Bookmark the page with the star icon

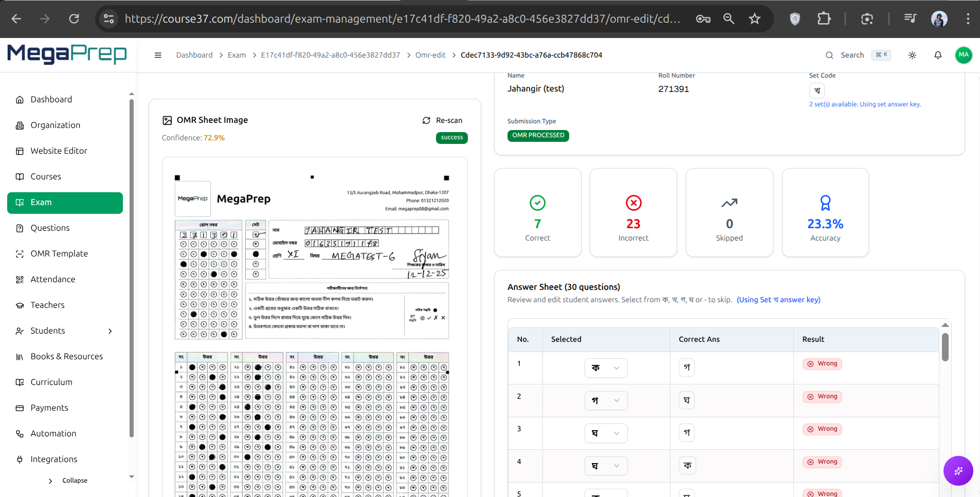(754, 19)
